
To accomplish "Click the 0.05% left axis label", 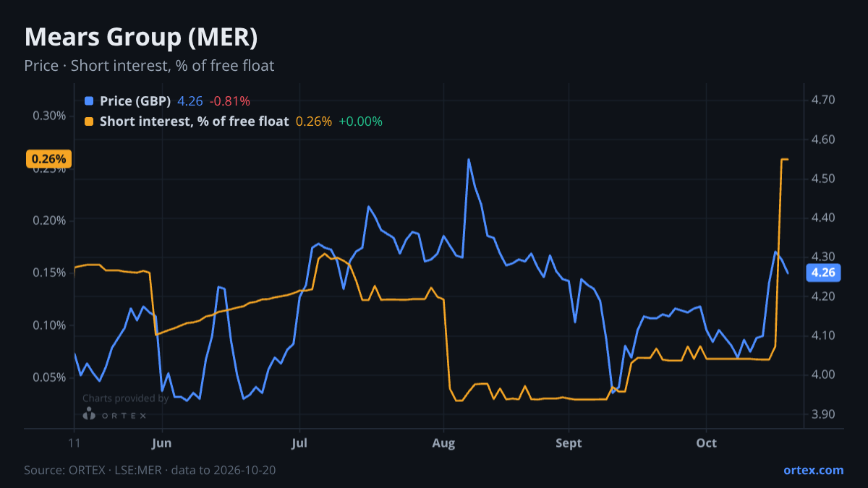I will pos(50,377).
